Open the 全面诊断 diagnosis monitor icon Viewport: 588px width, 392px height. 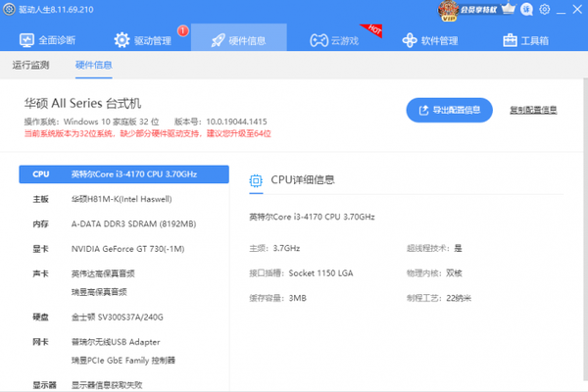click(25, 41)
